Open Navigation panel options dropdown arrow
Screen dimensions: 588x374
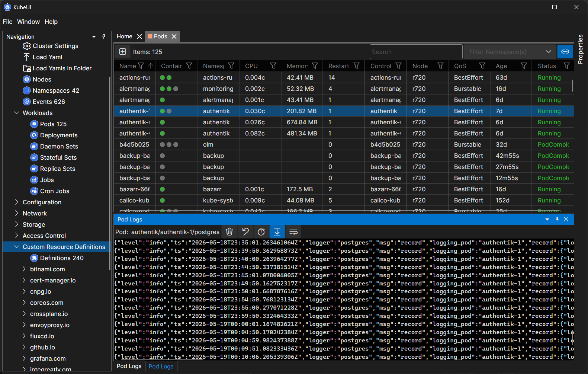pos(94,36)
